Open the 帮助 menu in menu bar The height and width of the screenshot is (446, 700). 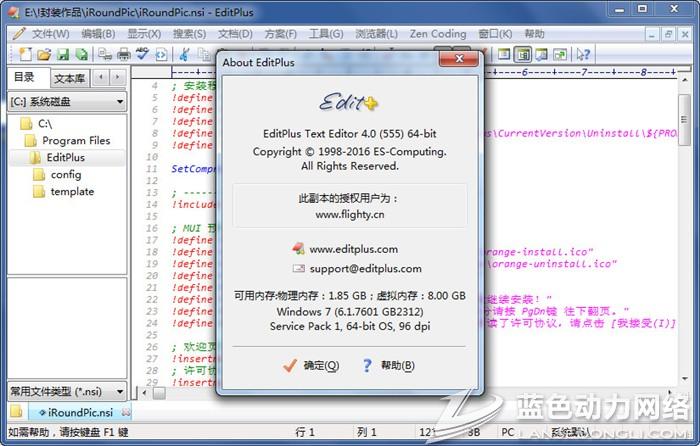point(534,34)
